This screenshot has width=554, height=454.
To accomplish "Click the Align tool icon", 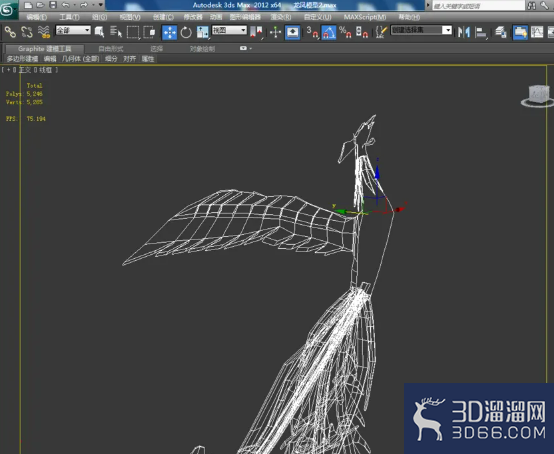I will [x=481, y=32].
